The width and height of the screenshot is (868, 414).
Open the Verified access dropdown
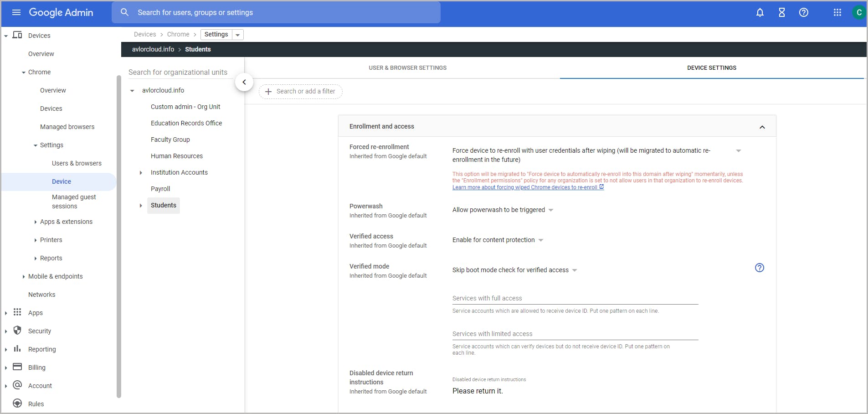click(541, 240)
